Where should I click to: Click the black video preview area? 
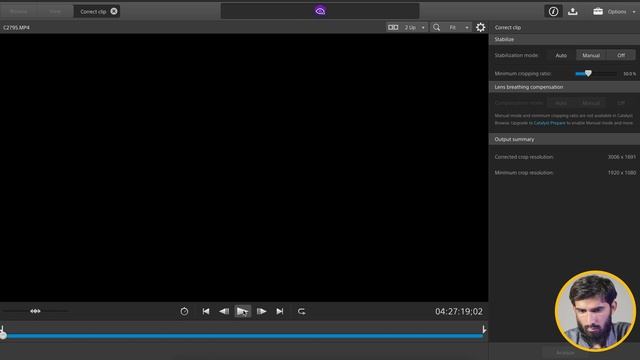click(x=244, y=167)
